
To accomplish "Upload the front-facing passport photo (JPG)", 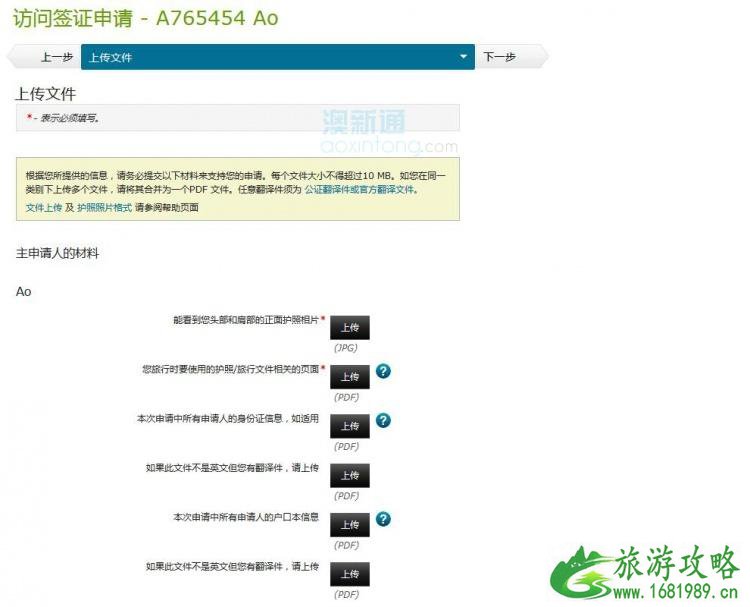I will pos(349,327).
